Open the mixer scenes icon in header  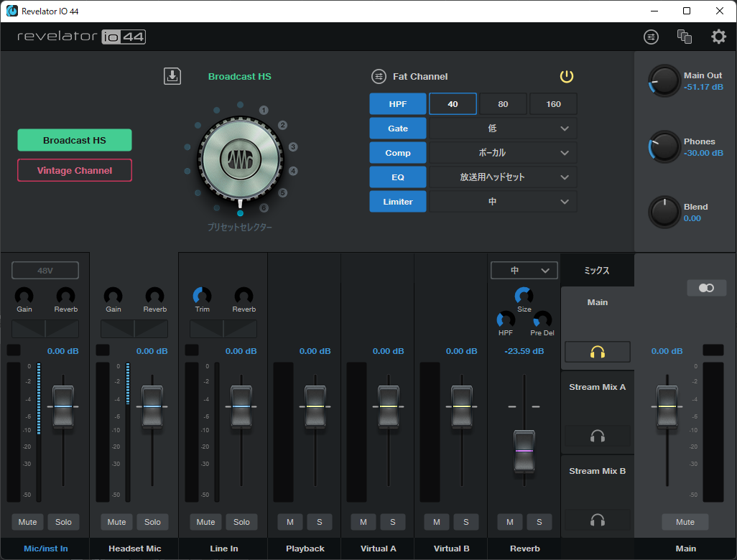[x=651, y=37]
